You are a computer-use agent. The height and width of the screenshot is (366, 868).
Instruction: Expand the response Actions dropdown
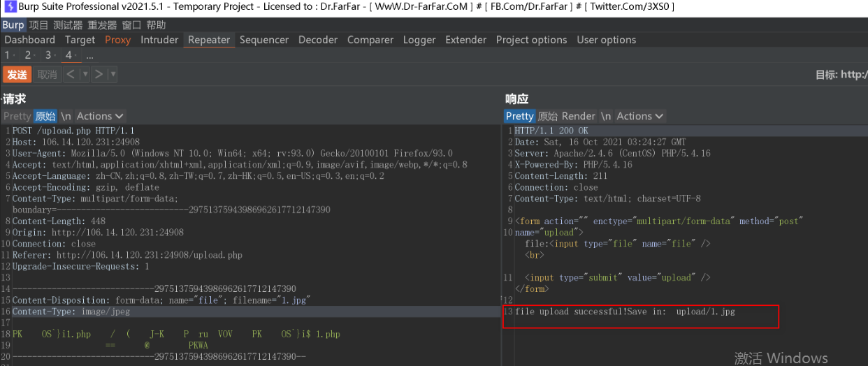click(639, 116)
